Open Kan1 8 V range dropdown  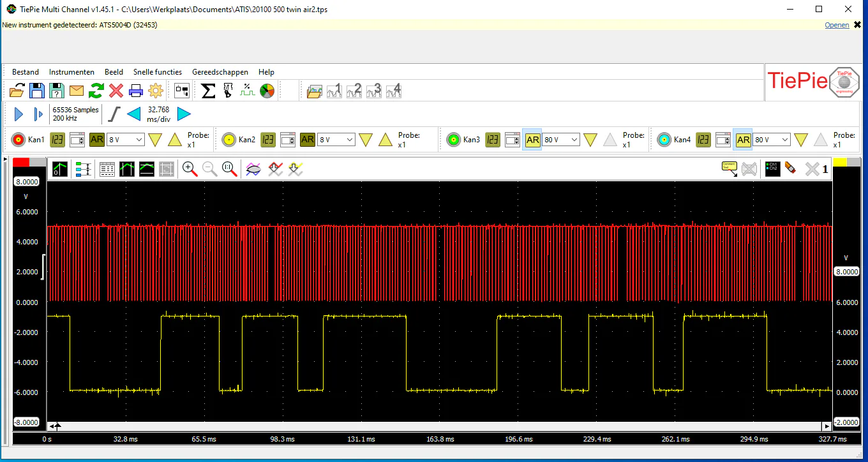coord(124,140)
